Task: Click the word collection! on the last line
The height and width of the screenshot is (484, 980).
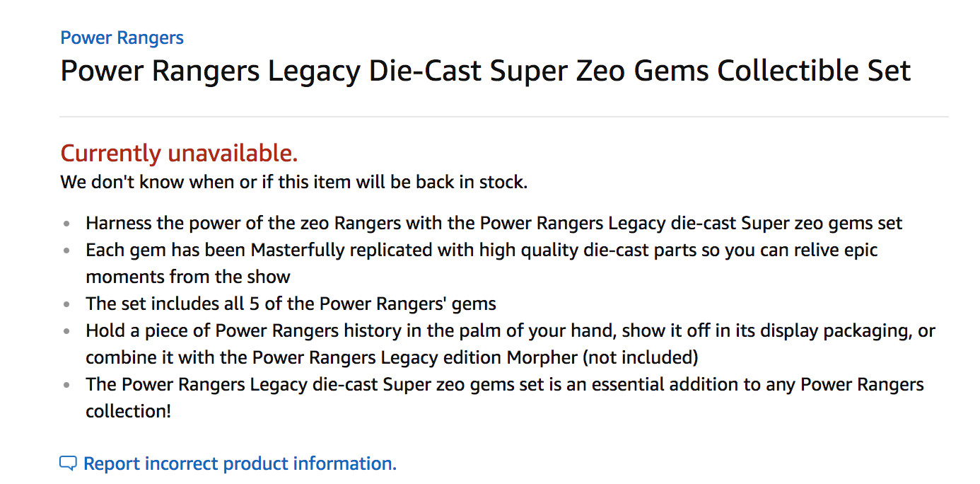Action: pos(128,412)
